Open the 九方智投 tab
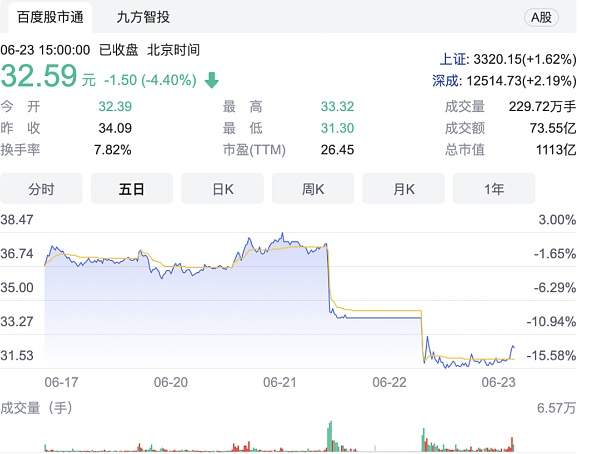The image size is (589, 454). click(x=143, y=17)
